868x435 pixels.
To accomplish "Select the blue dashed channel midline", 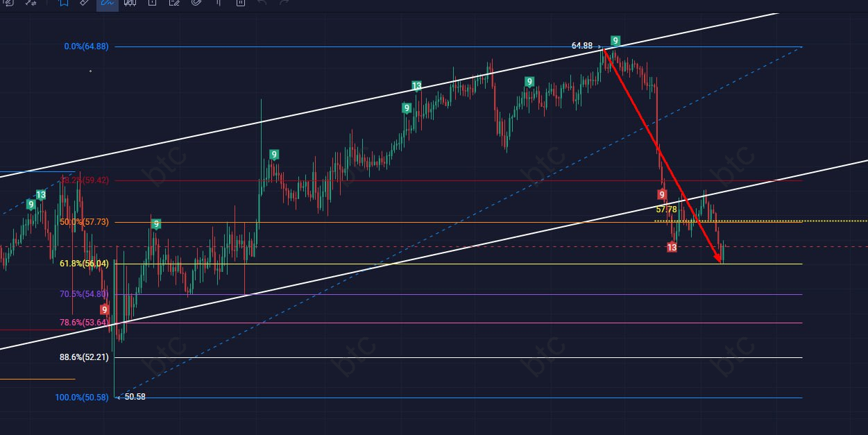I will (458, 221).
